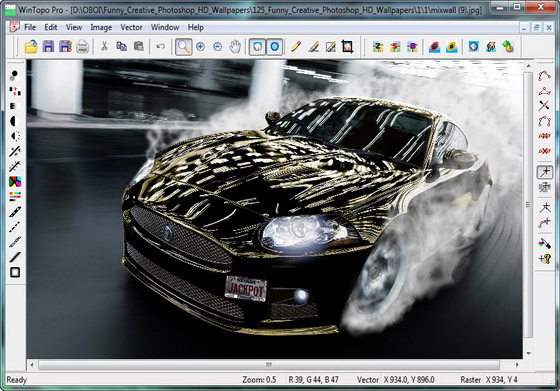Click the rainbow color bars icon
Screen dimensions: 560x391
coord(15,196)
